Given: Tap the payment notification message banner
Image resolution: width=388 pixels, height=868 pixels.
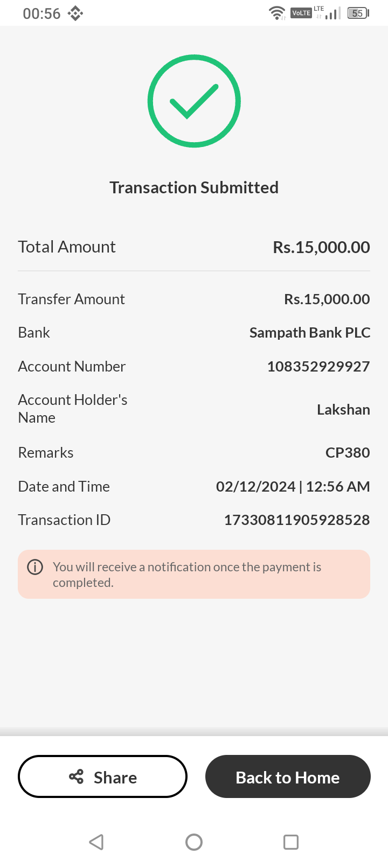Looking at the screenshot, I should tap(194, 574).
